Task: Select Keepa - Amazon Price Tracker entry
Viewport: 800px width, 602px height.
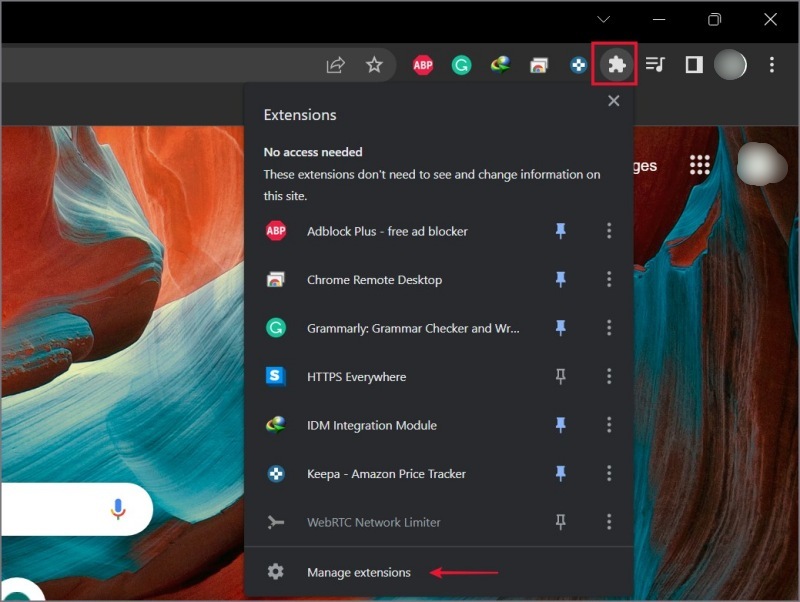Action: (386, 473)
